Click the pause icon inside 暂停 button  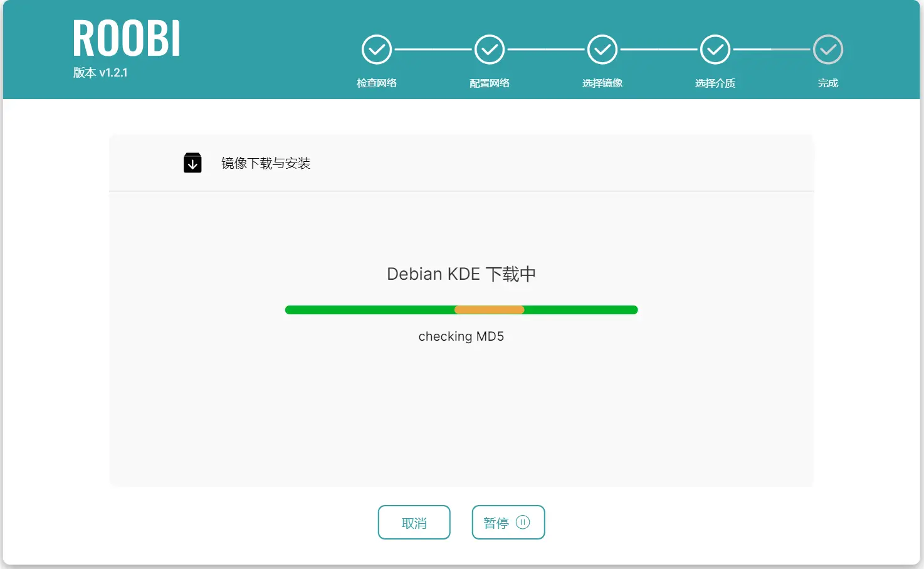pyautogui.click(x=523, y=522)
